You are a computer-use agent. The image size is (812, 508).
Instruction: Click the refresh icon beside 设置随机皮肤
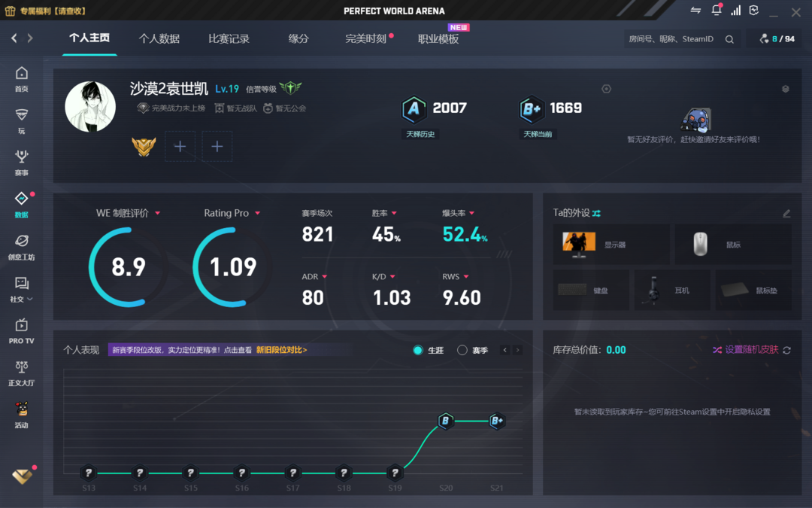786,351
